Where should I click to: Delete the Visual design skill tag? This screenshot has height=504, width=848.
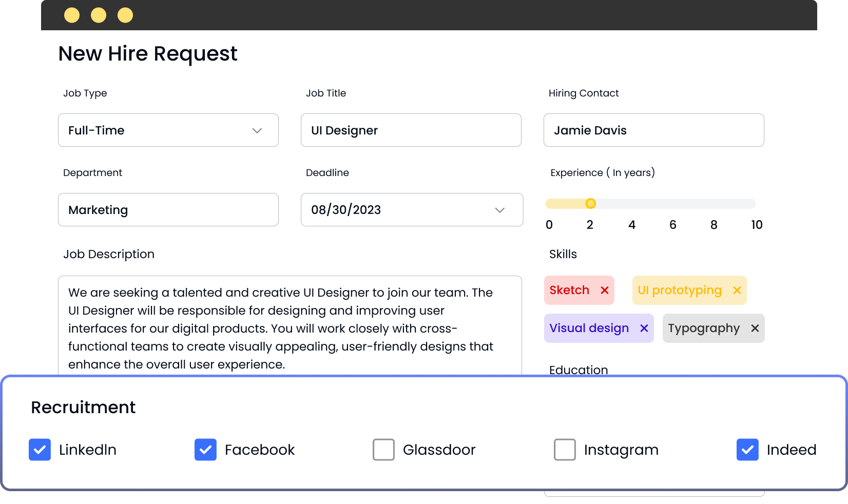click(644, 328)
